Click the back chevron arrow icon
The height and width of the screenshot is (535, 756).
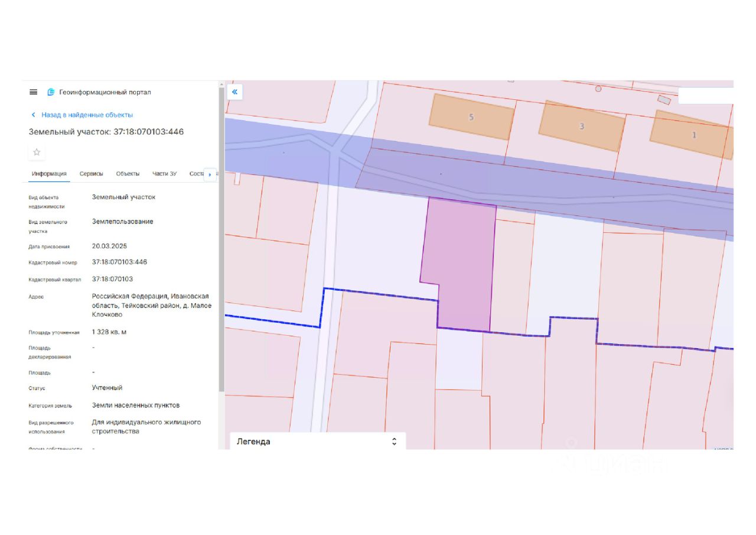point(34,115)
